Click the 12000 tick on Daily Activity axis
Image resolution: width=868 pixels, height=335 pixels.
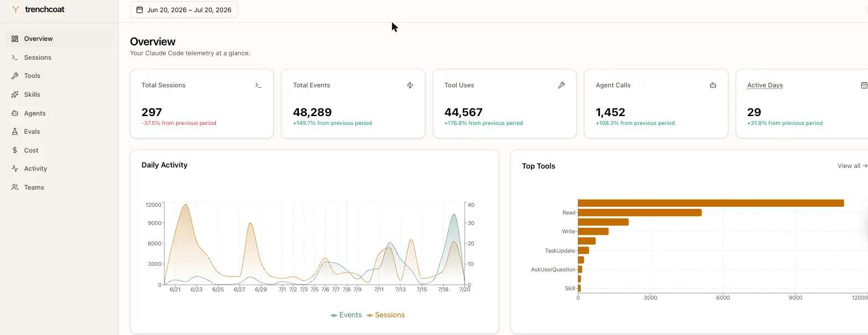153,205
